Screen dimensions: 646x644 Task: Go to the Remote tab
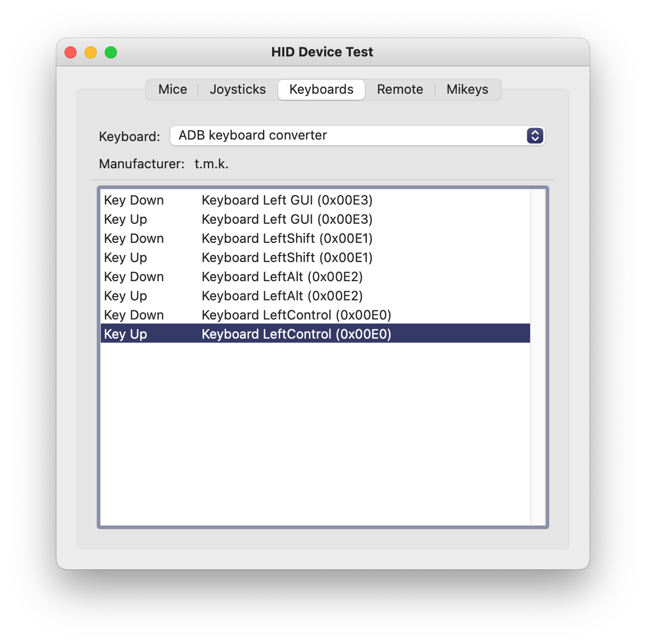(x=400, y=90)
